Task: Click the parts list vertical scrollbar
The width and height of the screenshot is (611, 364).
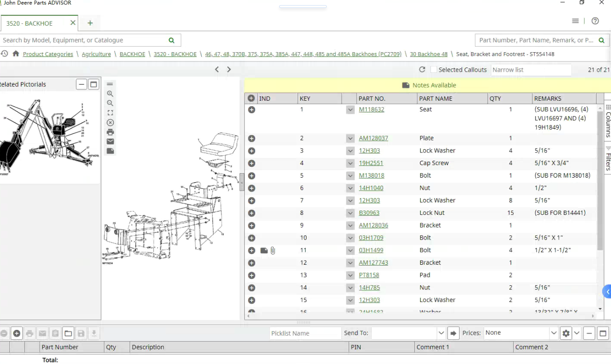Action: [x=600, y=181]
